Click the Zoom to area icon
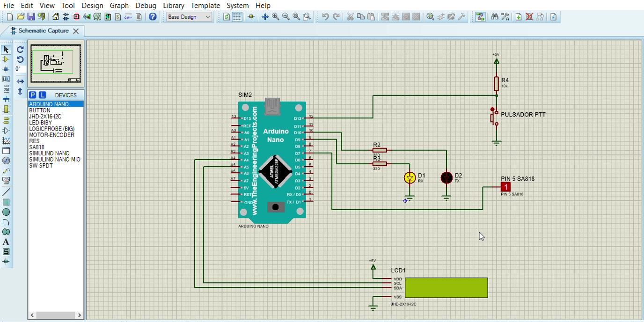This screenshot has height=322, width=644. click(307, 17)
